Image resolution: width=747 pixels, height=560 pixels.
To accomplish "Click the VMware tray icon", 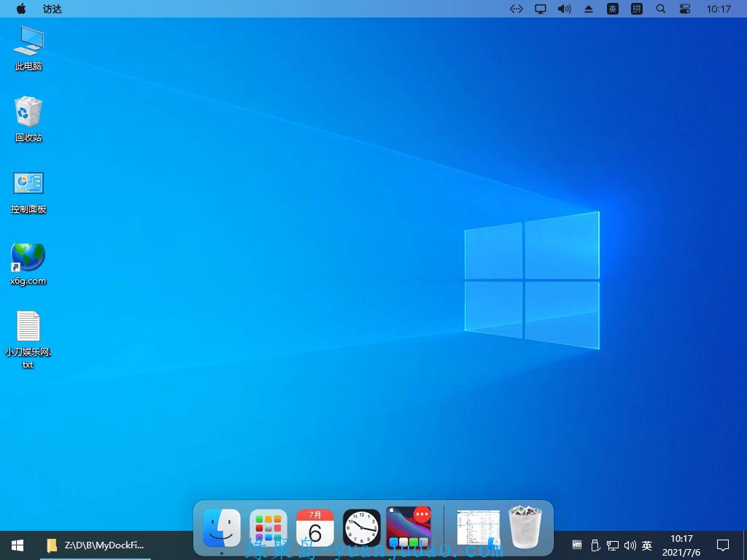I will (x=577, y=545).
